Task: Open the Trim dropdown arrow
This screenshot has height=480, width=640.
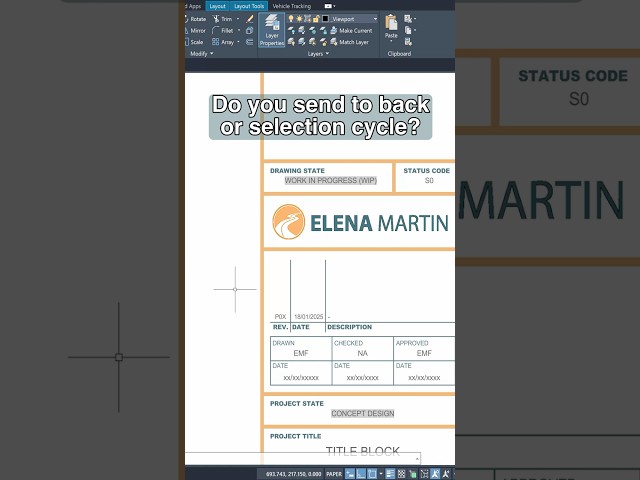Action: pyautogui.click(x=238, y=19)
